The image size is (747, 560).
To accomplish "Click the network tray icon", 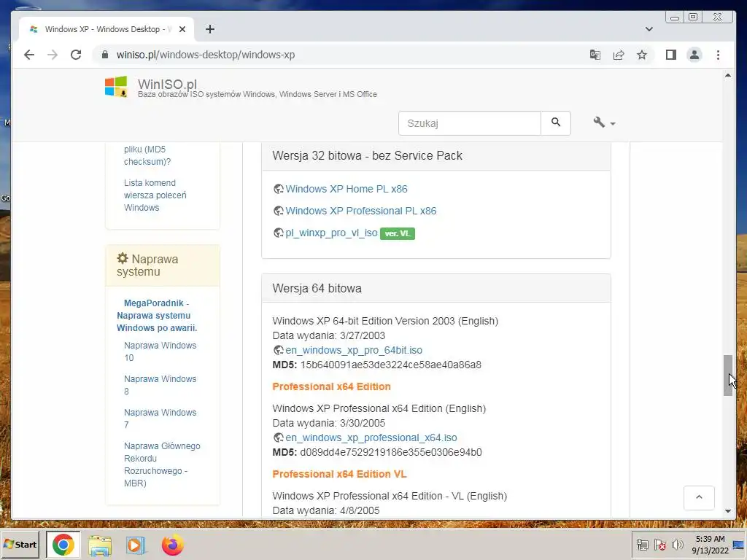I will tap(642, 545).
